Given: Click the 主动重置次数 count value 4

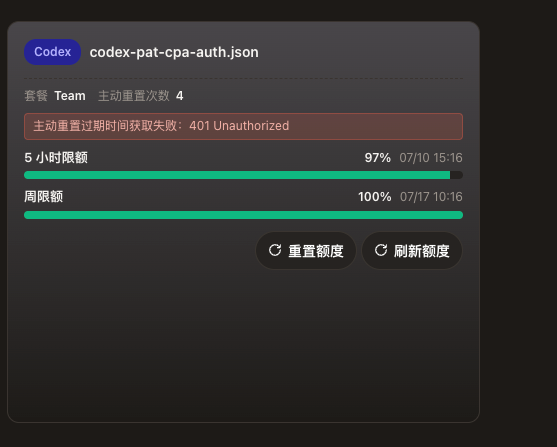Looking at the screenshot, I should click(180, 96).
